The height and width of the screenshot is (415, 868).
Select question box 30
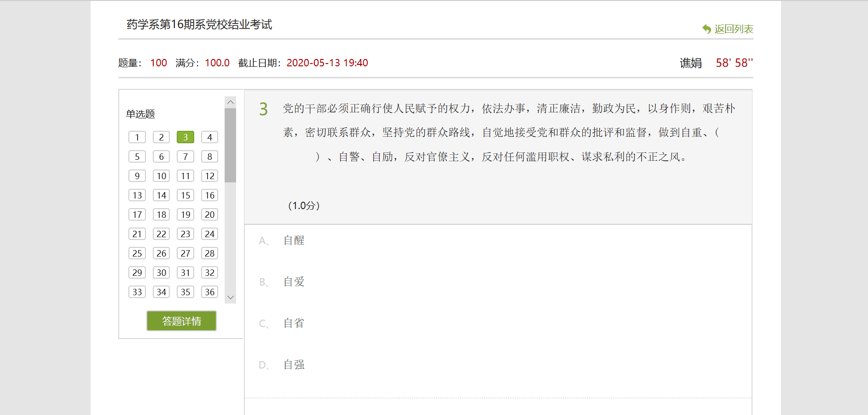tap(161, 273)
